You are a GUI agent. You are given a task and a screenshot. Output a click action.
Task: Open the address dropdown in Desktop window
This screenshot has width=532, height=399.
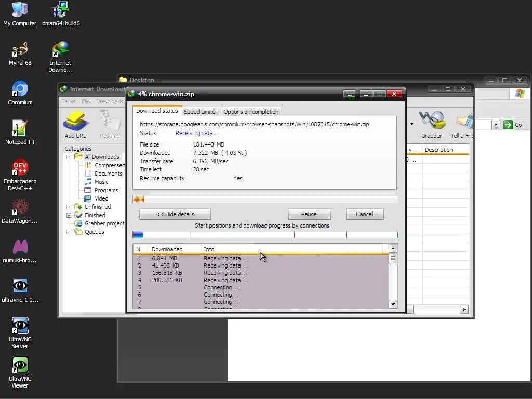click(x=496, y=125)
